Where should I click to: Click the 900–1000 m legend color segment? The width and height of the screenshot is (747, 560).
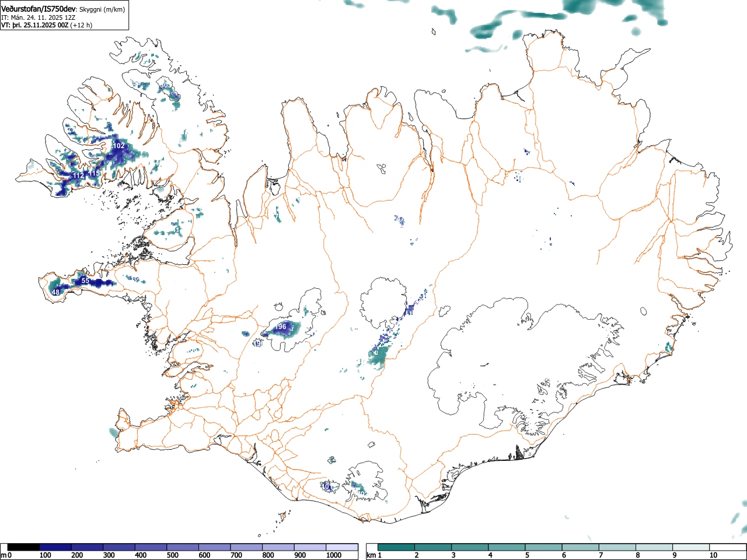310,547
